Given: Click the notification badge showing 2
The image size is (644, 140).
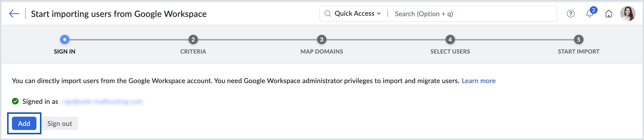Looking at the screenshot, I should [594, 10].
